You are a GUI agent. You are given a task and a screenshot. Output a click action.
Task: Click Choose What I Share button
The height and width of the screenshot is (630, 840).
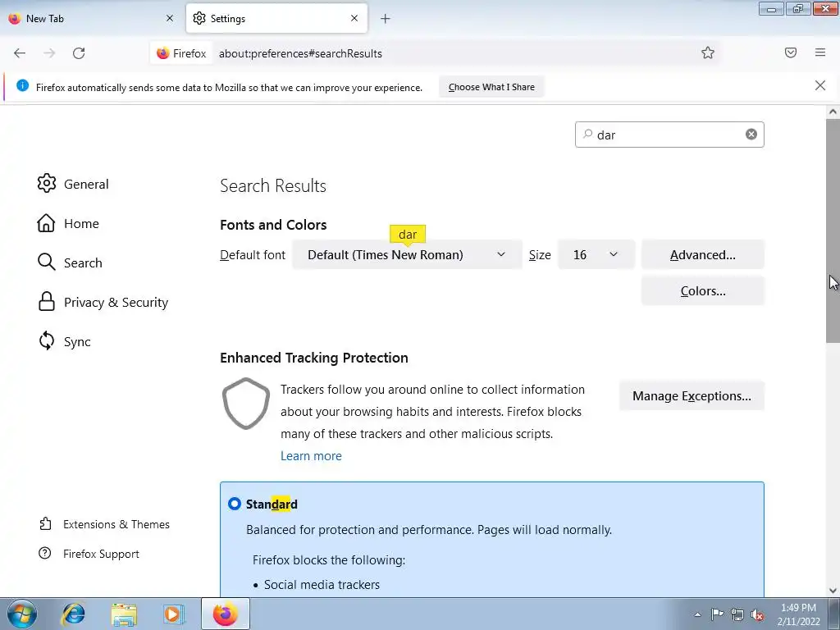click(x=491, y=87)
